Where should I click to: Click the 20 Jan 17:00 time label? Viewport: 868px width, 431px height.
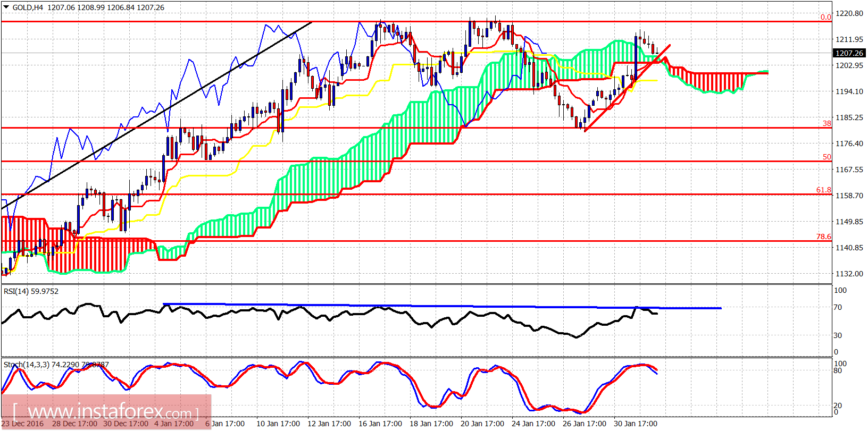[482, 424]
